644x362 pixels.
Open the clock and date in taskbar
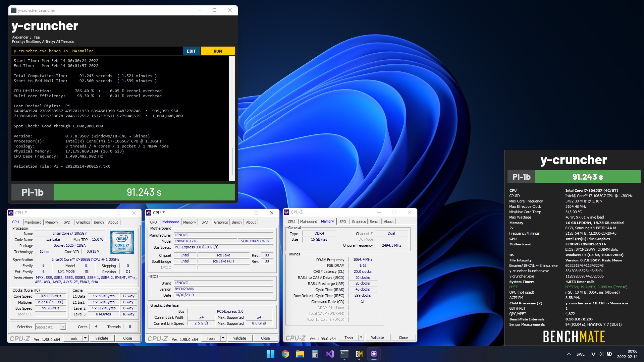pyautogui.click(x=627, y=354)
